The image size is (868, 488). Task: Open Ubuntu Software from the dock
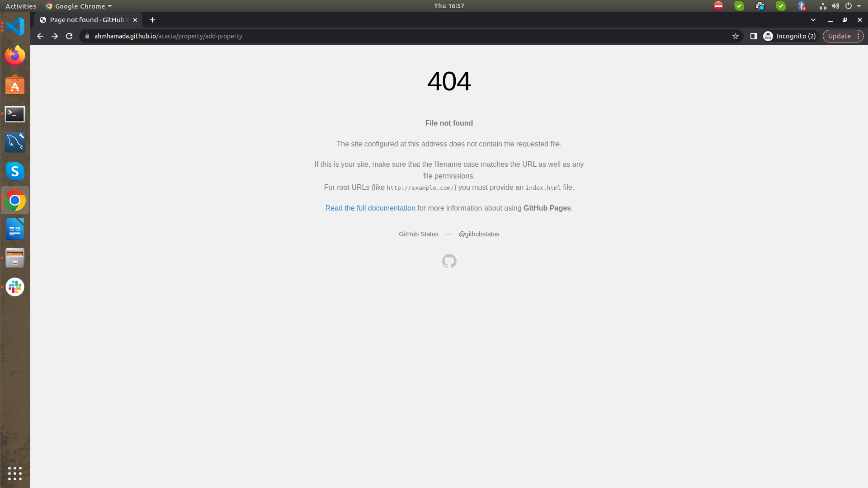click(x=15, y=84)
